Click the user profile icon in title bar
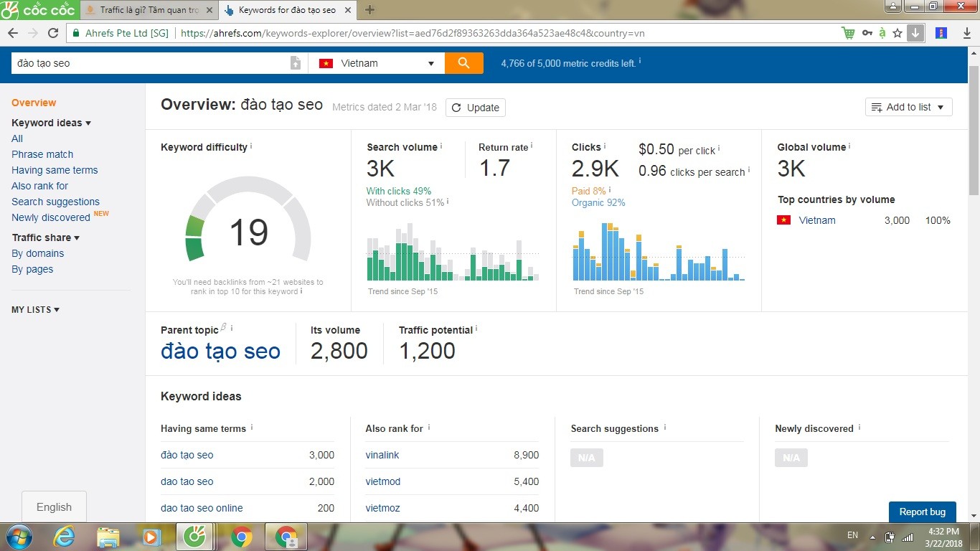The height and width of the screenshot is (551, 980). pyautogui.click(x=892, y=6)
